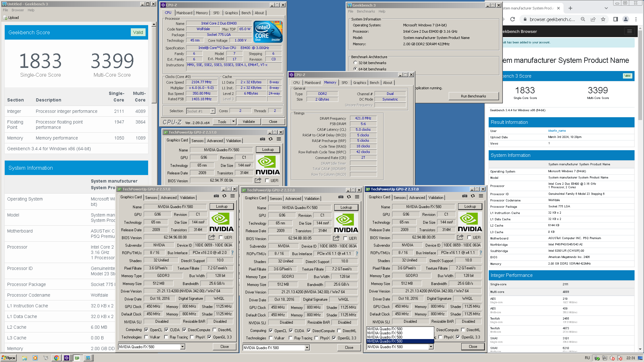The image size is (644, 362).
Task: Reload the Geekbench Browser page in Chrome
Action: pos(513,19)
